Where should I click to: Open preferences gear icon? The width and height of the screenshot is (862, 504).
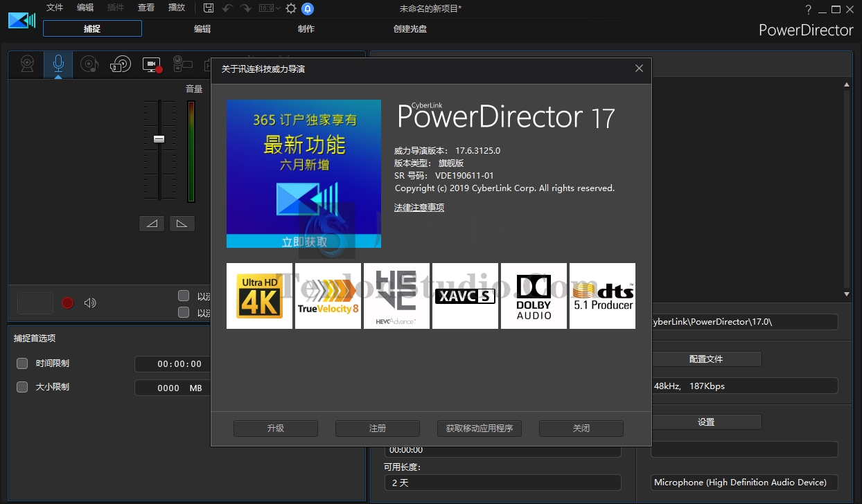point(291,8)
